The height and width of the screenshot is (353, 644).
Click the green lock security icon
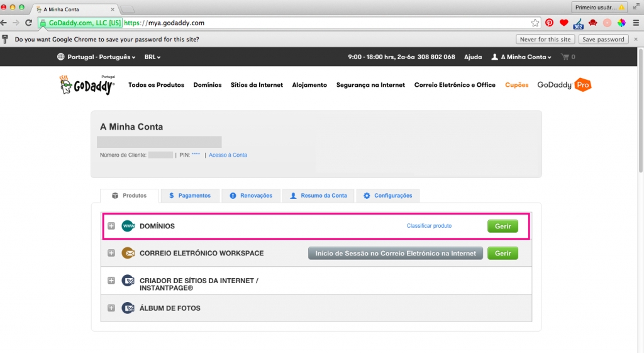(43, 23)
